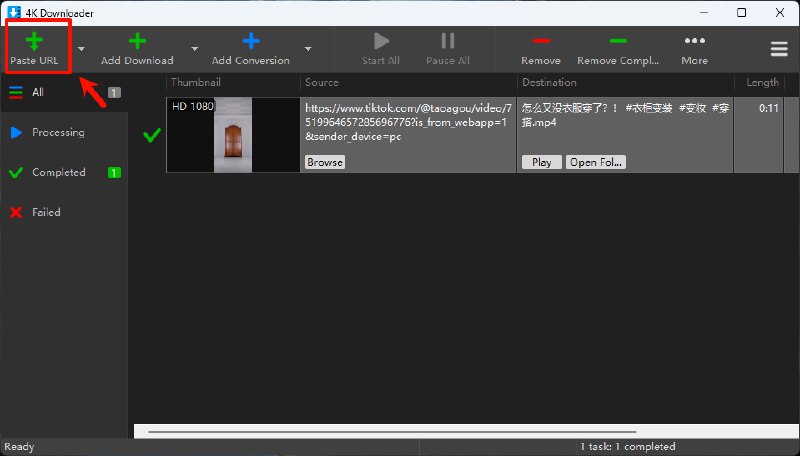
Task: Click the Add Conversion blue plus icon
Action: click(x=250, y=42)
